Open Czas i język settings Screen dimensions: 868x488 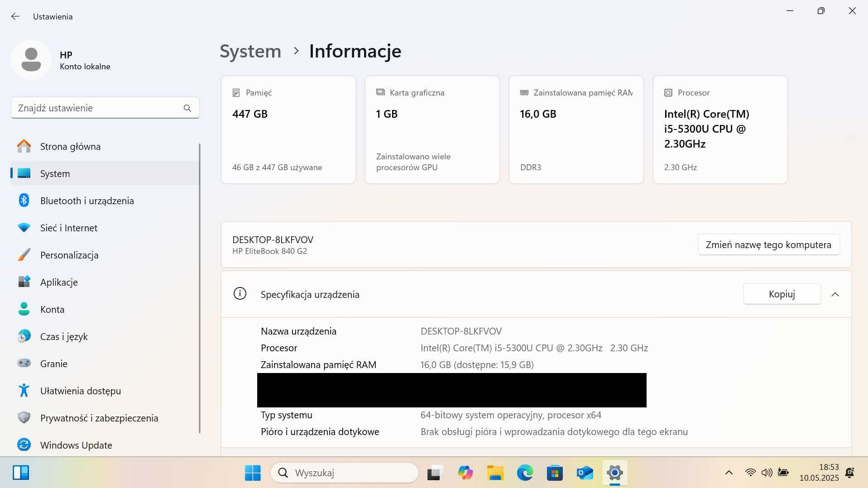(105, 336)
